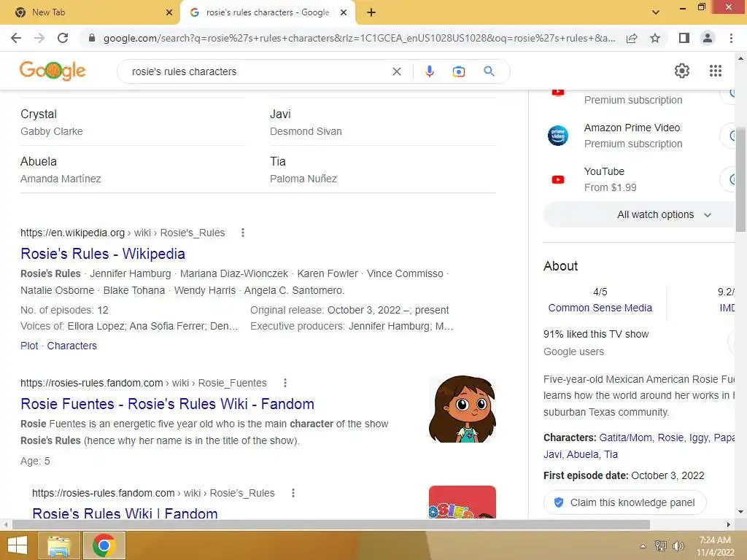Open Google apps grid

click(716, 71)
